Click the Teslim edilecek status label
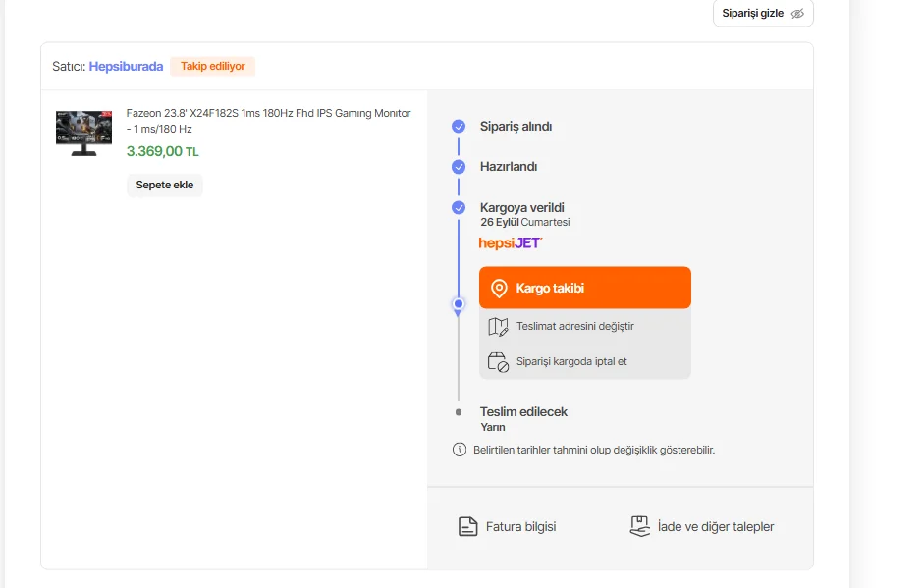The height and width of the screenshot is (588, 923). click(x=523, y=412)
